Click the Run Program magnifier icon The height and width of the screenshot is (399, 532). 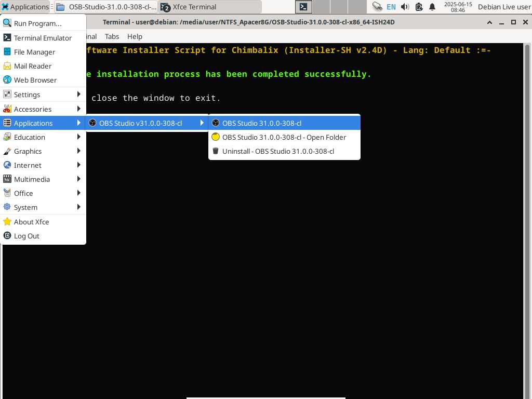pos(7,23)
